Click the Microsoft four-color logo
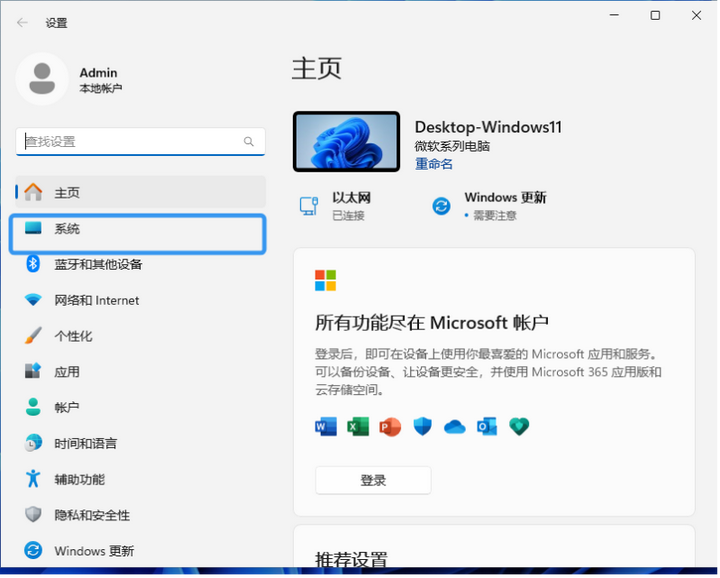The image size is (720, 578). 326,281
